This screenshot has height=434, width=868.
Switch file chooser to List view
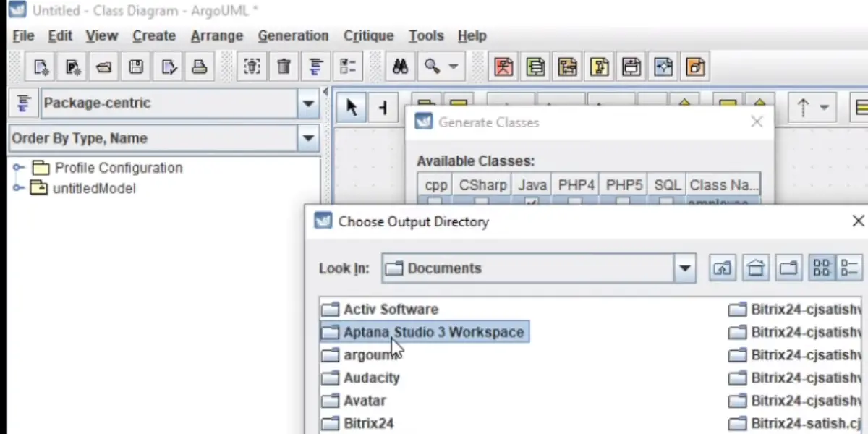(822, 268)
